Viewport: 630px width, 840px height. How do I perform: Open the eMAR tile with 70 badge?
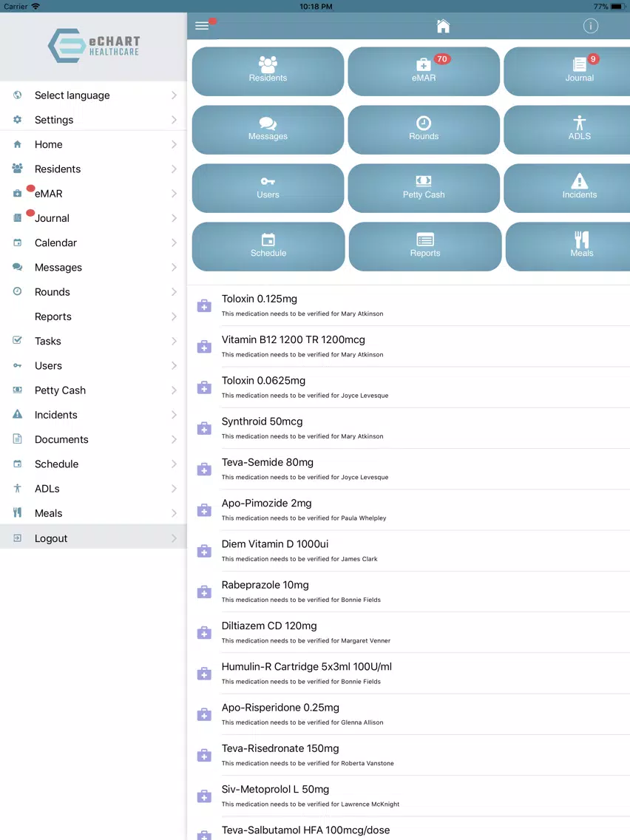[424, 71]
